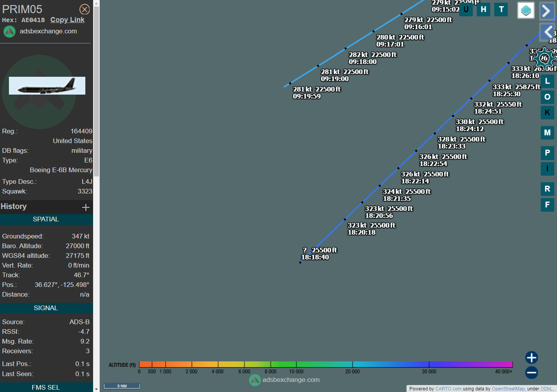Click the Source value ADS-B

pos(80,322)
